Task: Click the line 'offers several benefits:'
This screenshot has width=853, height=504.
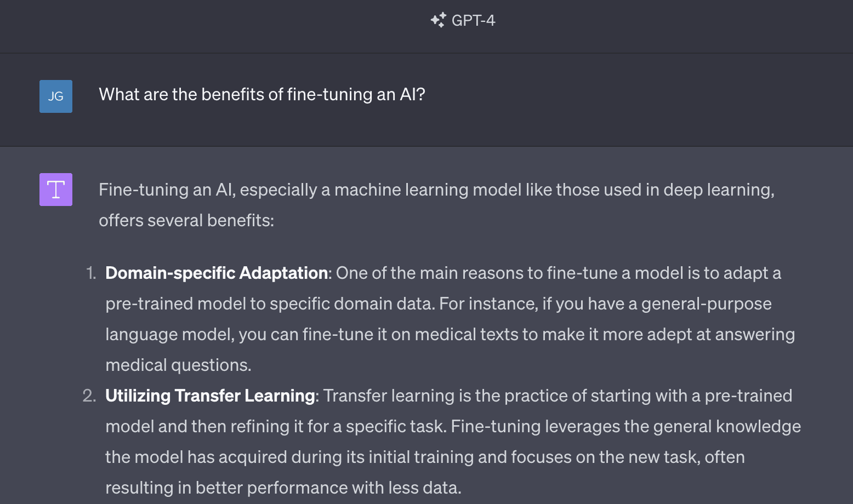Action: pos(186,220)
